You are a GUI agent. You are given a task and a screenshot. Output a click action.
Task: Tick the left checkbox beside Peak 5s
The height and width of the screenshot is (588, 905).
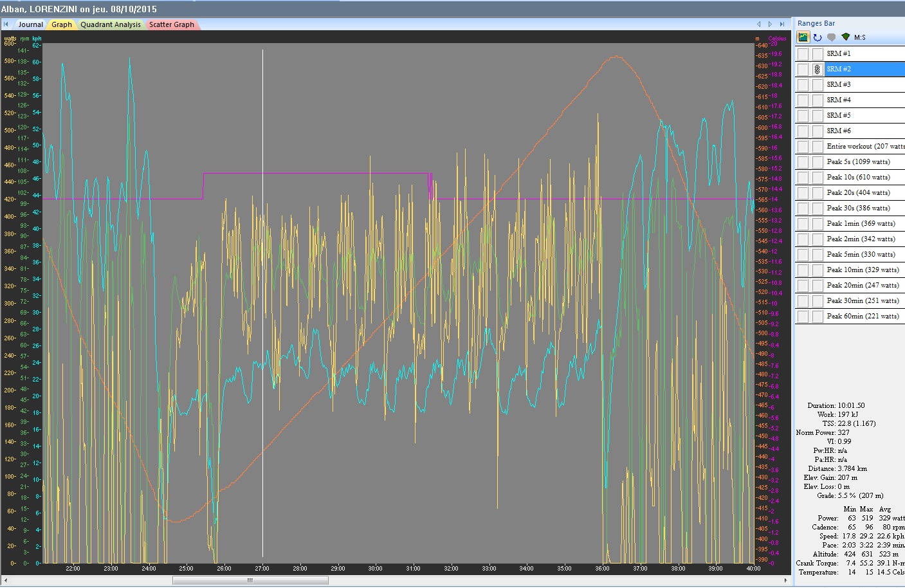[x=803, y=162]
